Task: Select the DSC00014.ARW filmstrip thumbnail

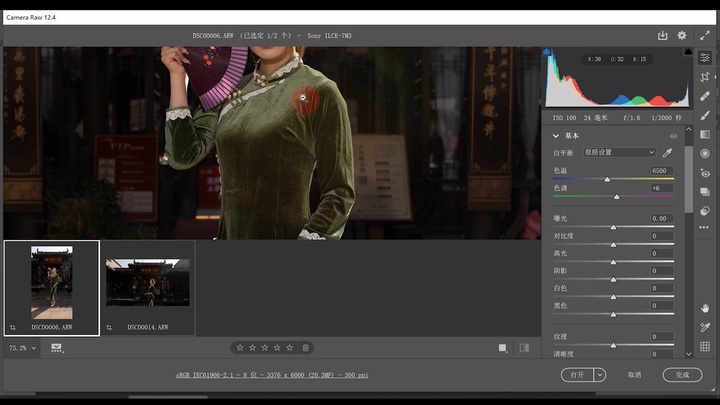Action: 148,283
